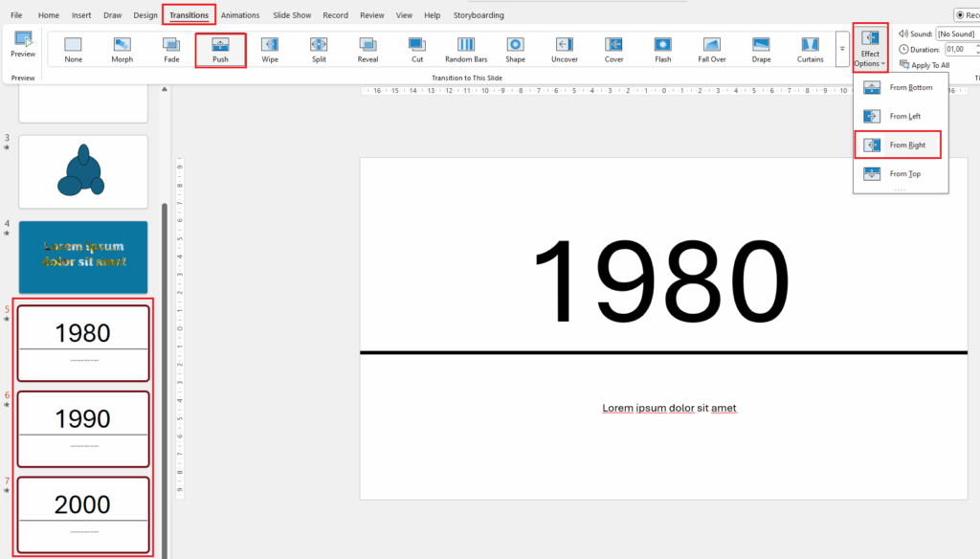Choose the Push transition effect
This screenshot has width=980, height=559.
[220, 45]
